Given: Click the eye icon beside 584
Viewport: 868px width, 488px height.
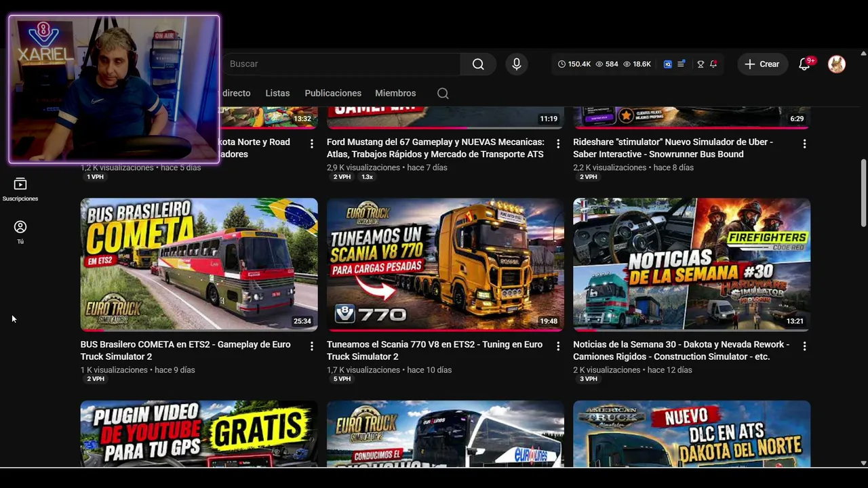Looking at the screenshot, I should [x=599, y=64].
